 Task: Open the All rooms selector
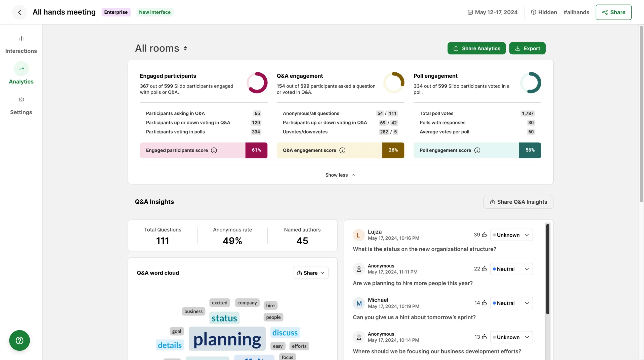tap(161, 48)
